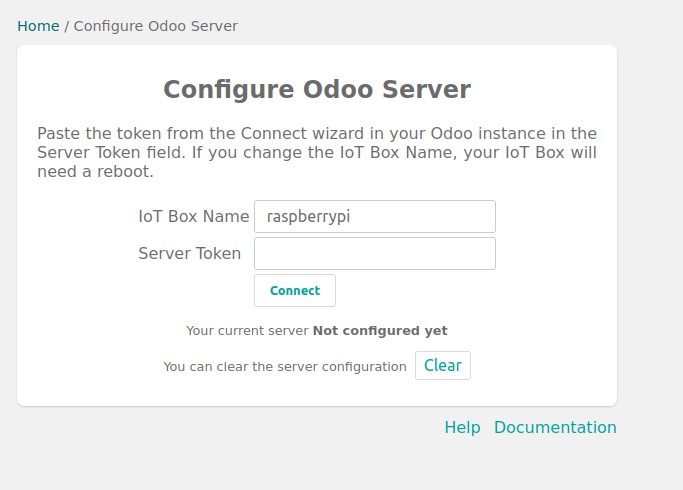This screenshot has height=490, width=683.
Task: Go to Home breadcrumb link
Action: click(38, 26)
